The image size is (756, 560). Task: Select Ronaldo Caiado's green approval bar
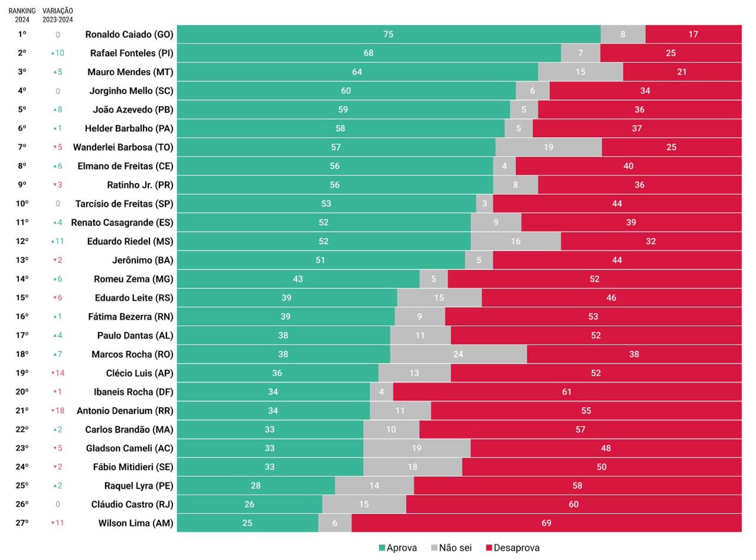click(389, 34)
